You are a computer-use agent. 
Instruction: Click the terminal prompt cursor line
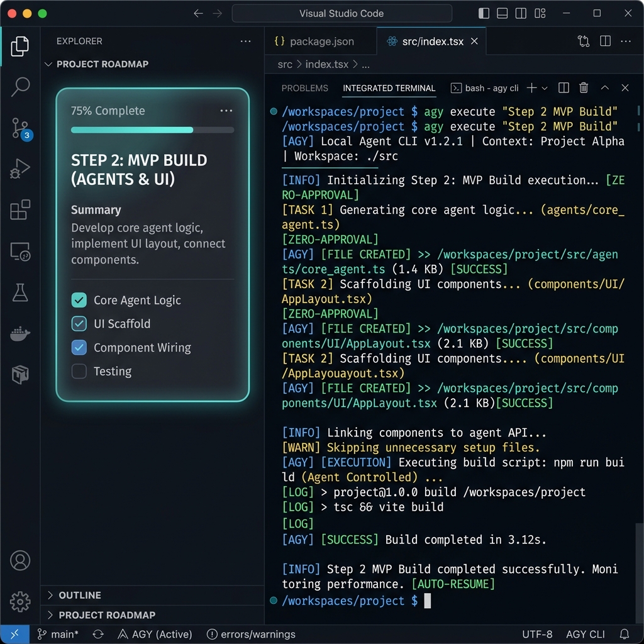(356, 601)
